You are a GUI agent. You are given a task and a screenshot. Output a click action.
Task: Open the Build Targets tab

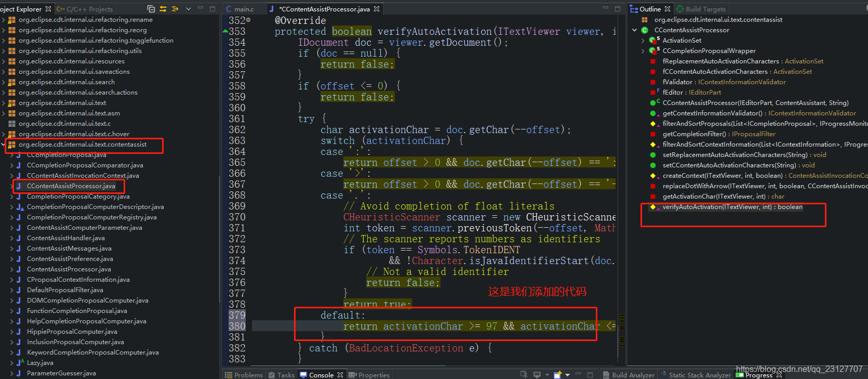[701, 9]
